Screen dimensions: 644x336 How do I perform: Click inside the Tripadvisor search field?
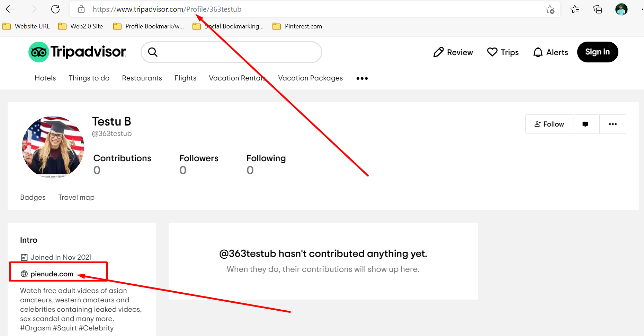[x=231, y=52]
